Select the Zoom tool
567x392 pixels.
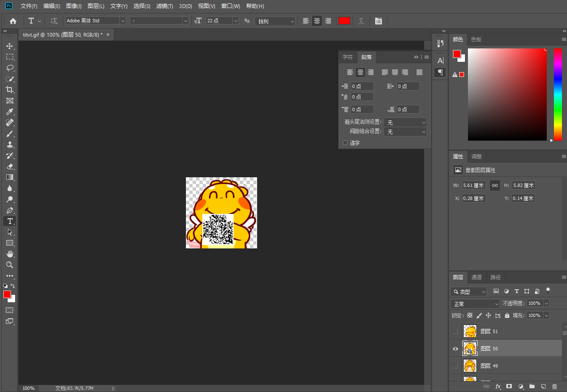[10, 265]
